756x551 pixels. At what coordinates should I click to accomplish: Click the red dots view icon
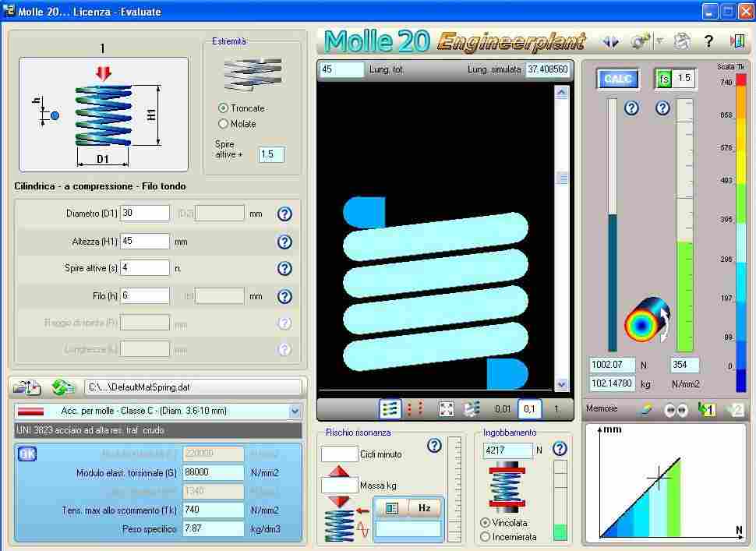[x=415, y=409]
